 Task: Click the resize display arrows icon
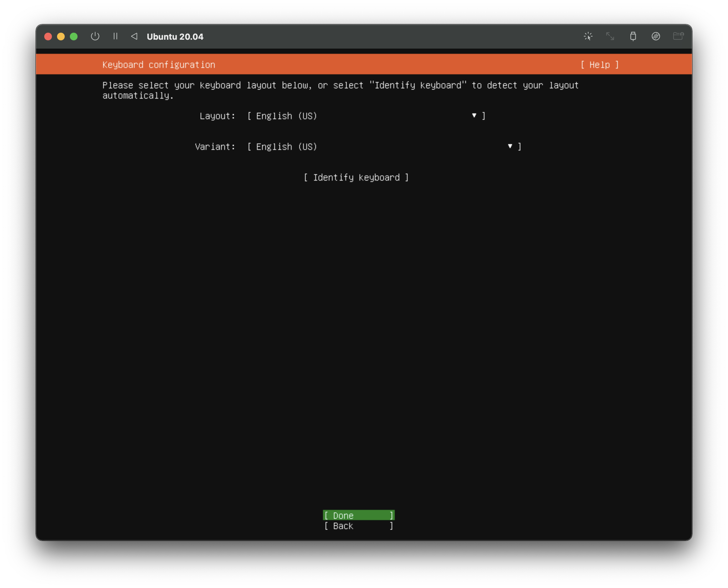point(610,36)
